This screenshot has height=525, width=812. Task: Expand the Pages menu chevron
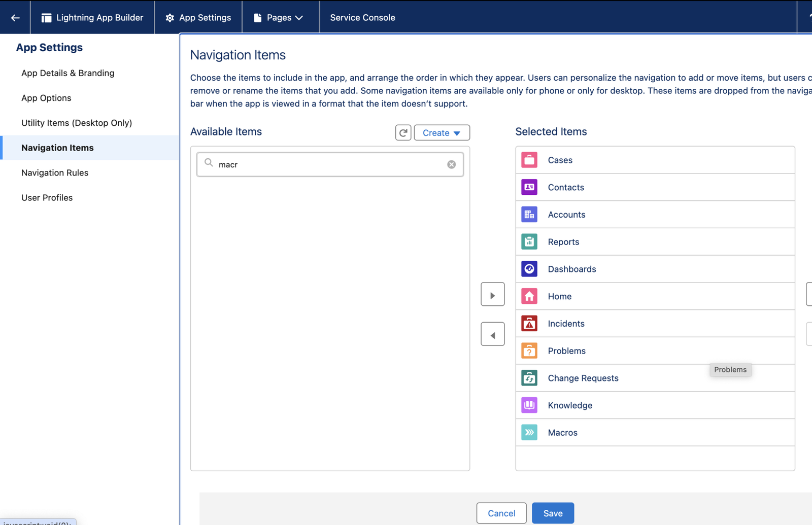point(299,17)
